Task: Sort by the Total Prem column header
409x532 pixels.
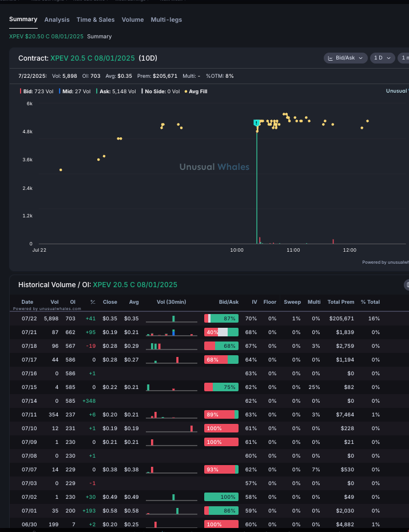Action: 341,302
